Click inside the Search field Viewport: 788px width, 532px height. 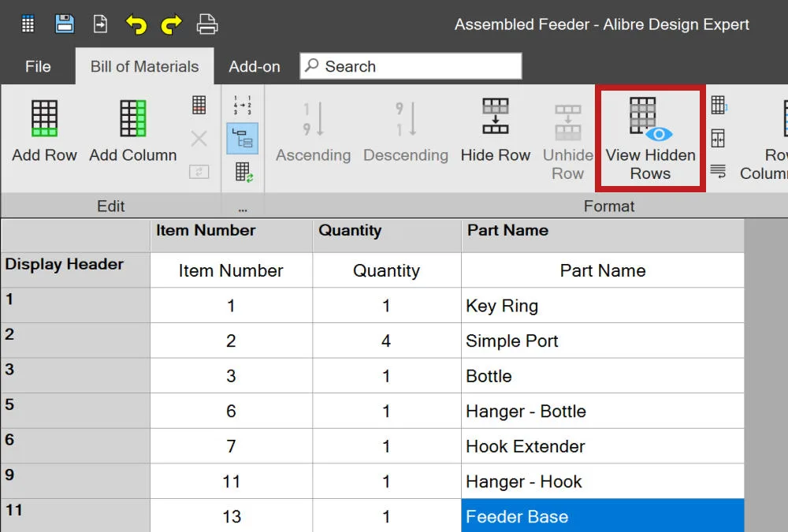point(411,66)
